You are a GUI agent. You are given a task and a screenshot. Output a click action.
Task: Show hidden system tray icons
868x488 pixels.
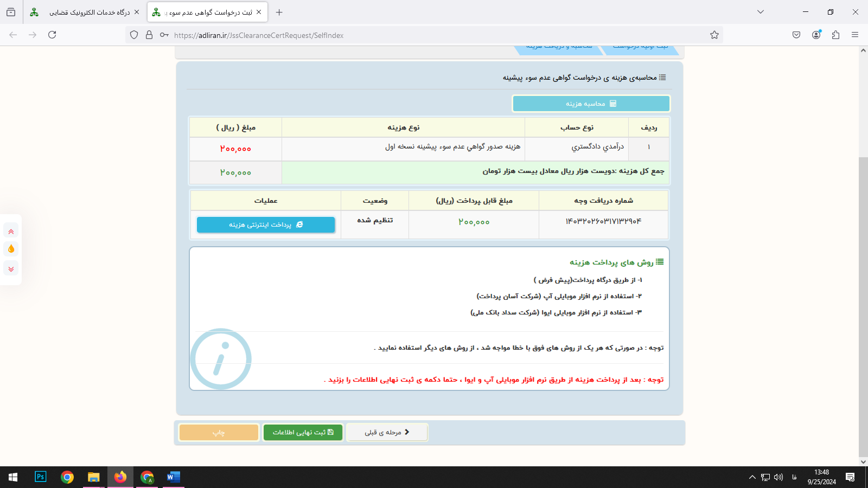pos(752,477)
